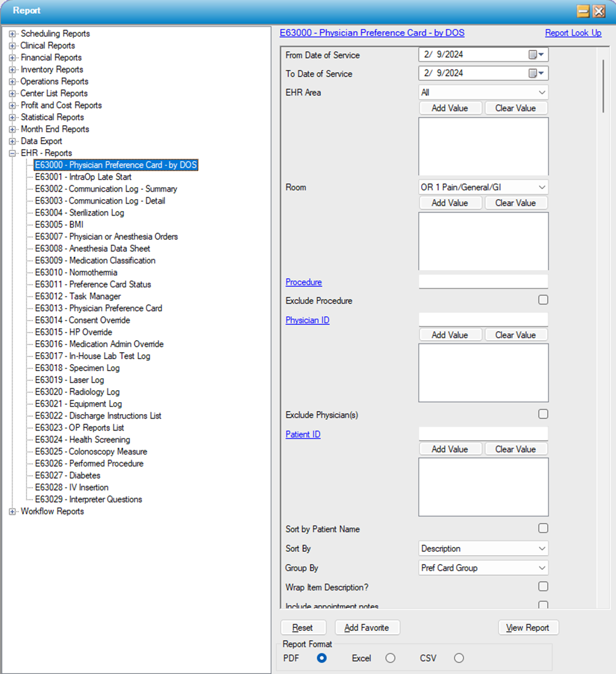The height and width of the screenshot is (674, 616).
Task: Select the Excel report format
Action: [x=390, y=658]
